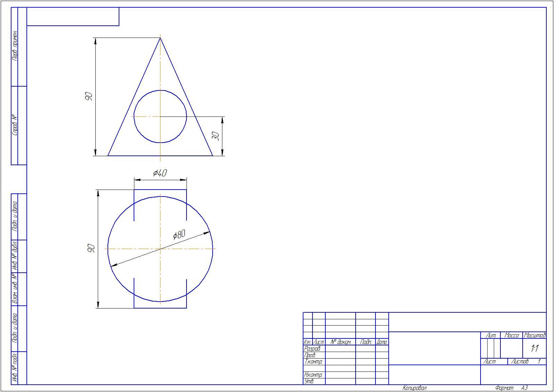The image size is (554, 392).
Task: Click the "Перв. примен." side stamp cell
Action: pyautogui.click(x=15, y=47)
